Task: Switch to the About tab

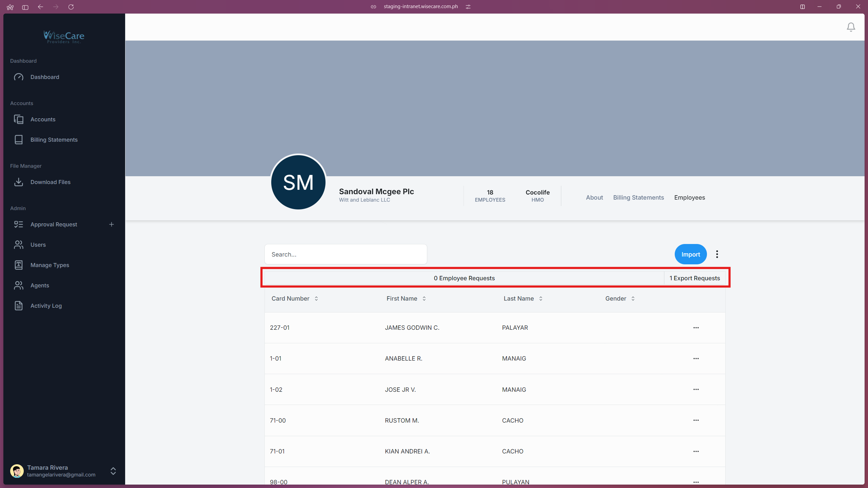Action: 594,198
